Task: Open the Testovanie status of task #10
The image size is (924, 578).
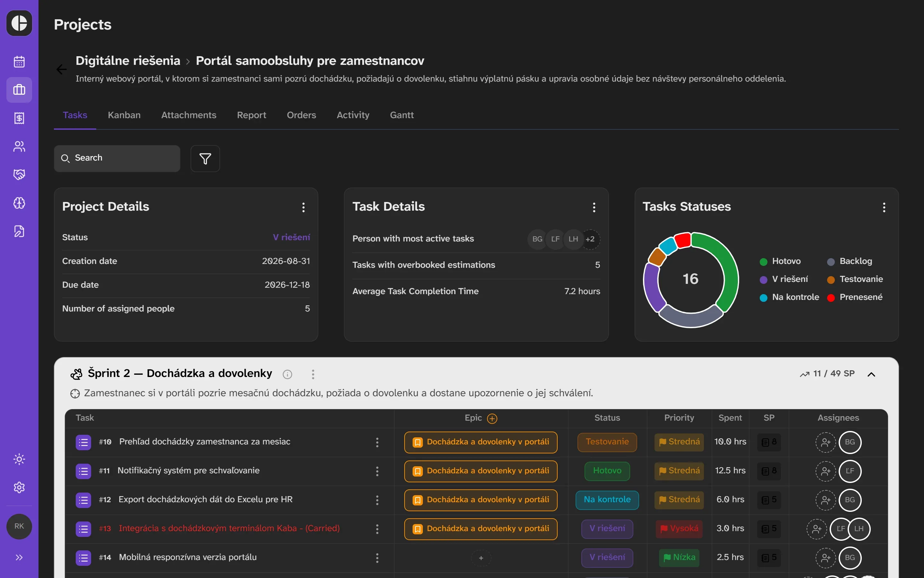Action: [607, 442]
